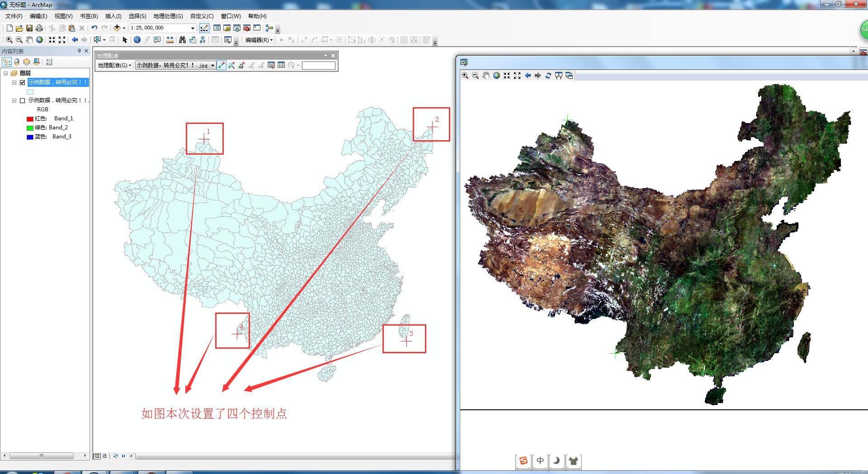Open the Go To XY tool
Viewport: 868px width, 474px height.
(x=203, y=40)
